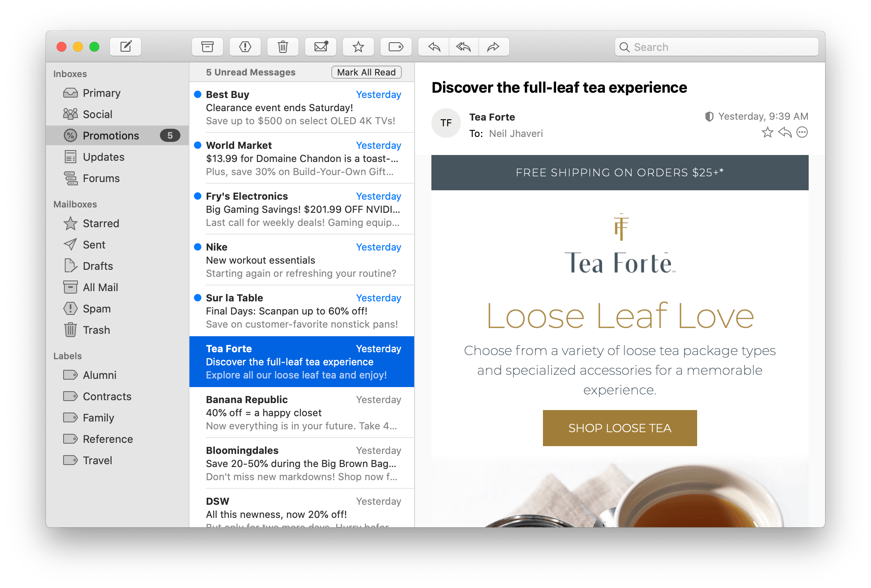871x588 pixels.
Task: Forward the Tea Forte email
Action: pos(493,46)
